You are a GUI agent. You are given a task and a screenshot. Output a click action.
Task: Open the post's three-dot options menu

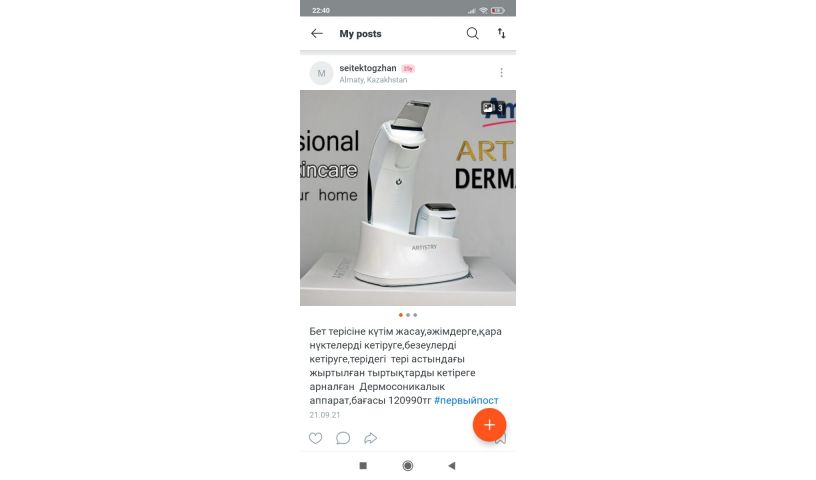coord(501,73)
